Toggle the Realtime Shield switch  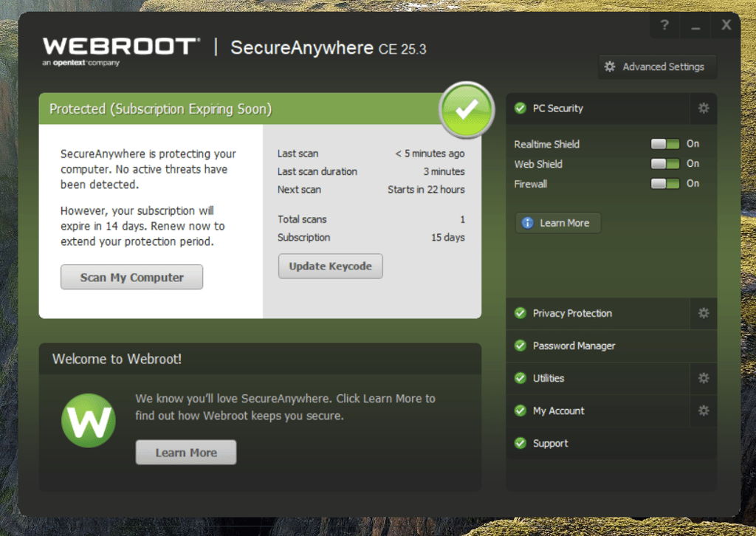(665, 144)
